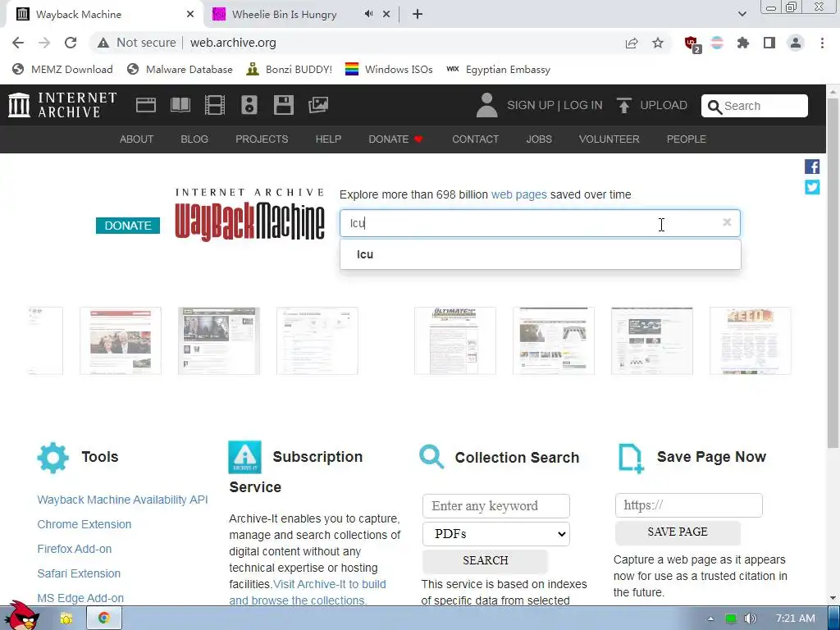
Task: Click the Save Page Now icon
Action: pos(631,458)
